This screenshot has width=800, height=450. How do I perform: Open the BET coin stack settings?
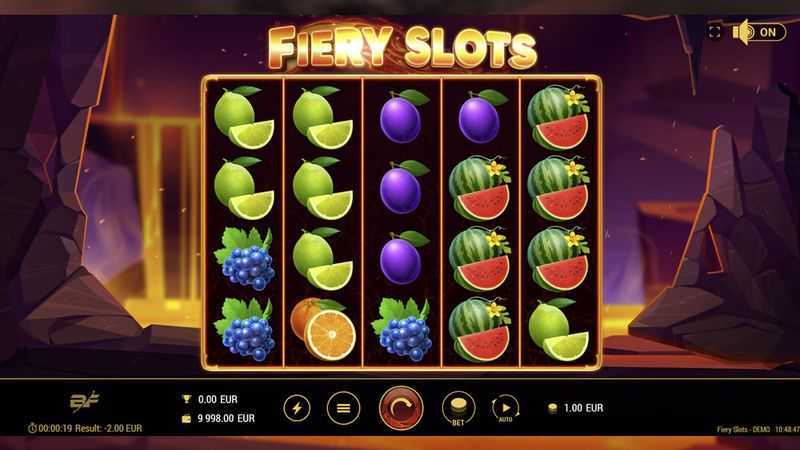point(458,408)
